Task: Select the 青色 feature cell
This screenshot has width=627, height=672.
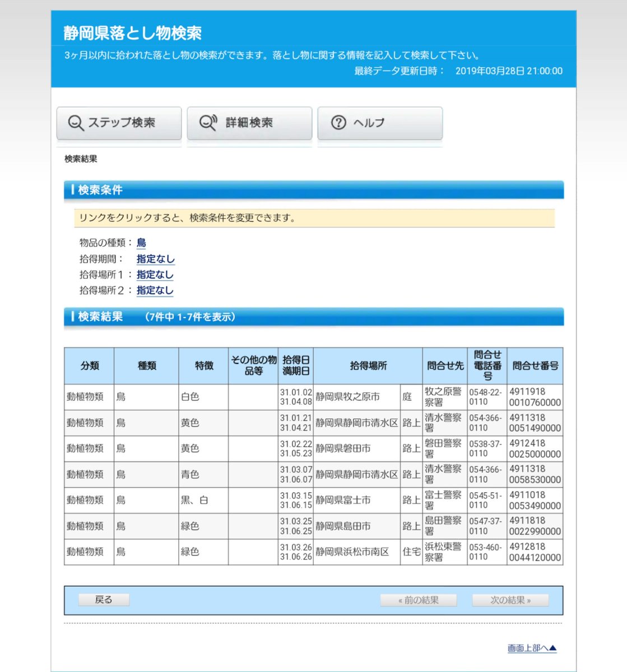Action: point(203,474)
